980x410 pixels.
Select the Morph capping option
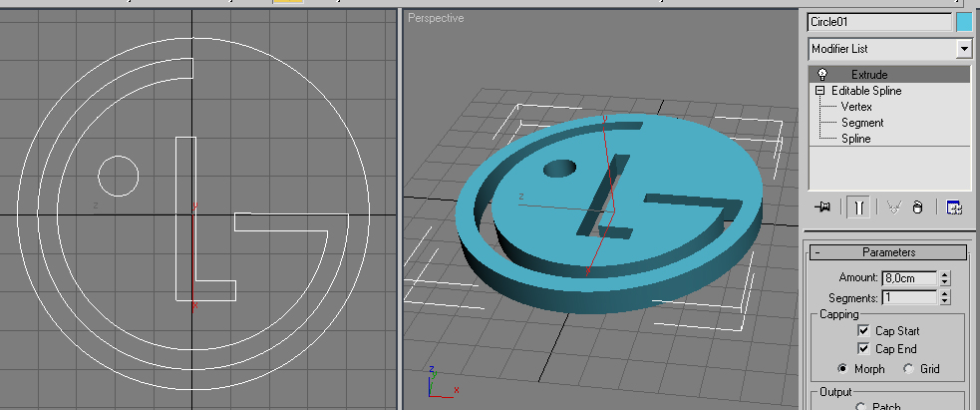(842, 369)
